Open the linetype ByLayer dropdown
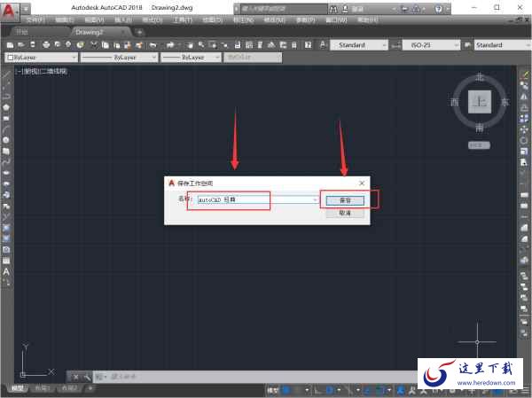This screenshot has height=398, width=532. (x=119, y=58)
